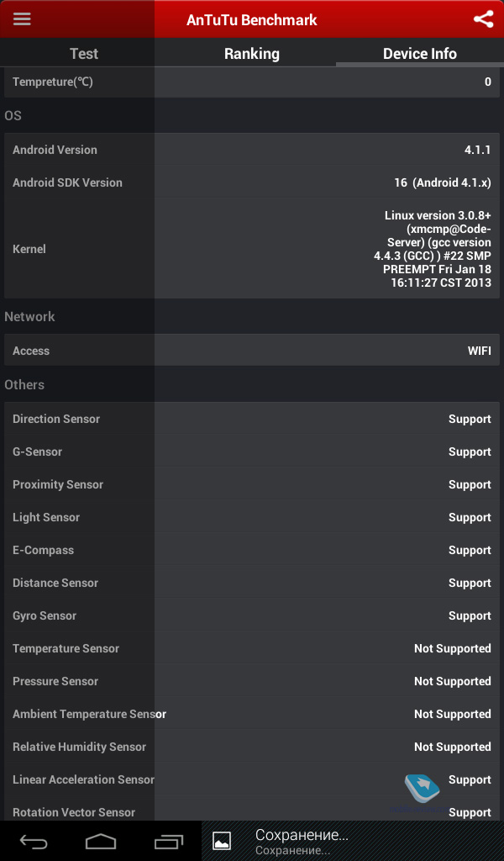504x861 pixels.
Task: Tap the Pressure Sensor row
Action: 252,681
